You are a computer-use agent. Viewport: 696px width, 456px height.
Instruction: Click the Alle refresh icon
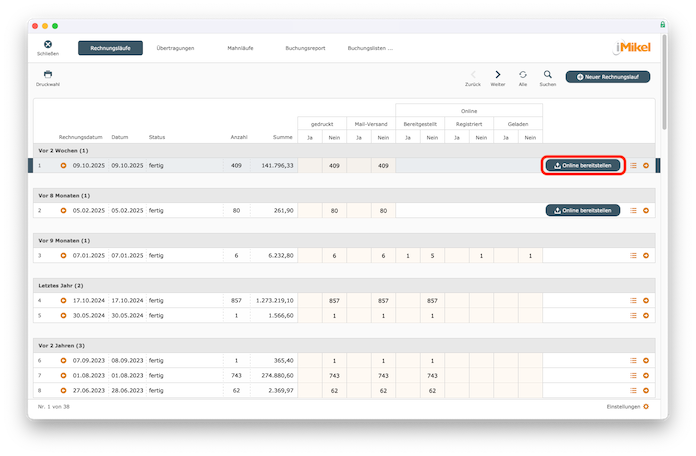(x=523, y=74)
